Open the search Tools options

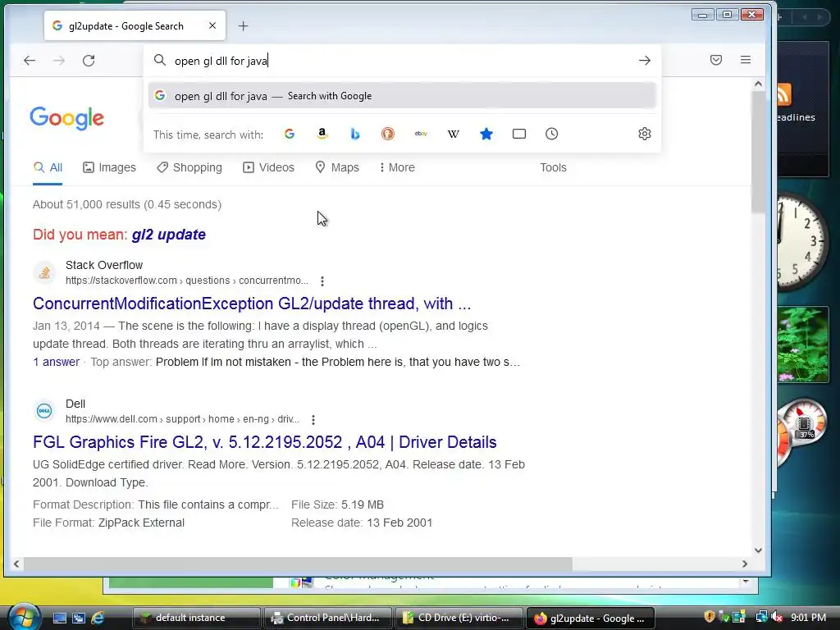pos(553,167)
